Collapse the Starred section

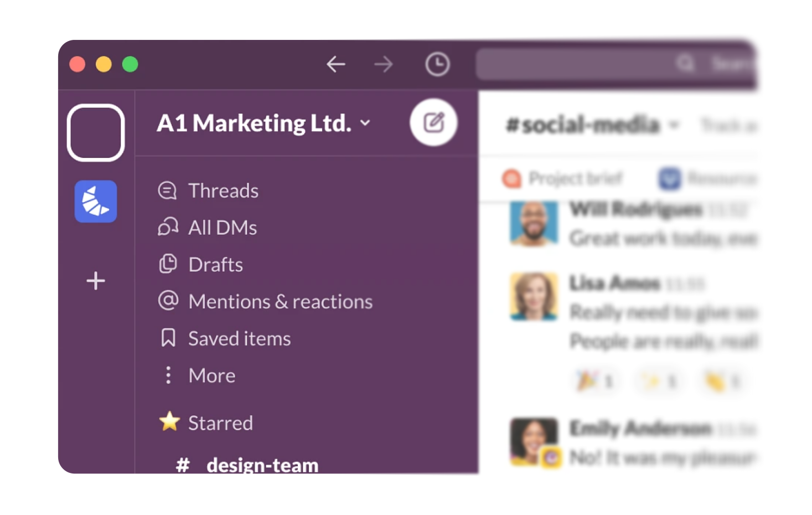(x=220, y=423)
